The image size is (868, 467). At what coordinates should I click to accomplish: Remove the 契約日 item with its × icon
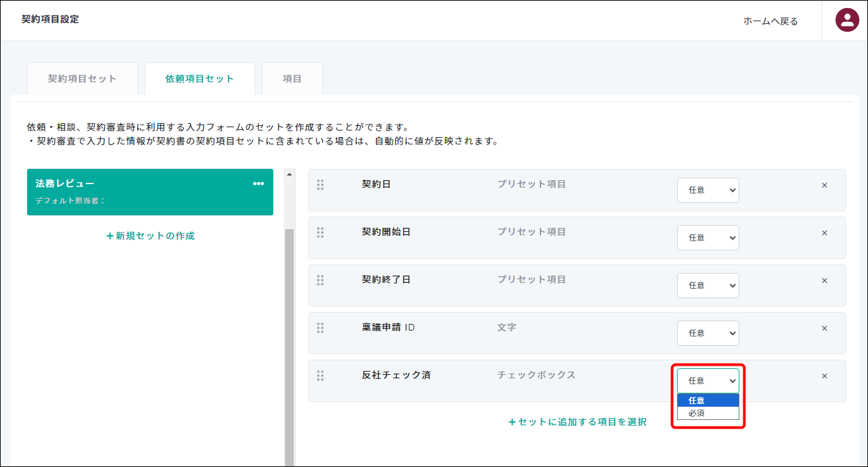click(824, 185)
